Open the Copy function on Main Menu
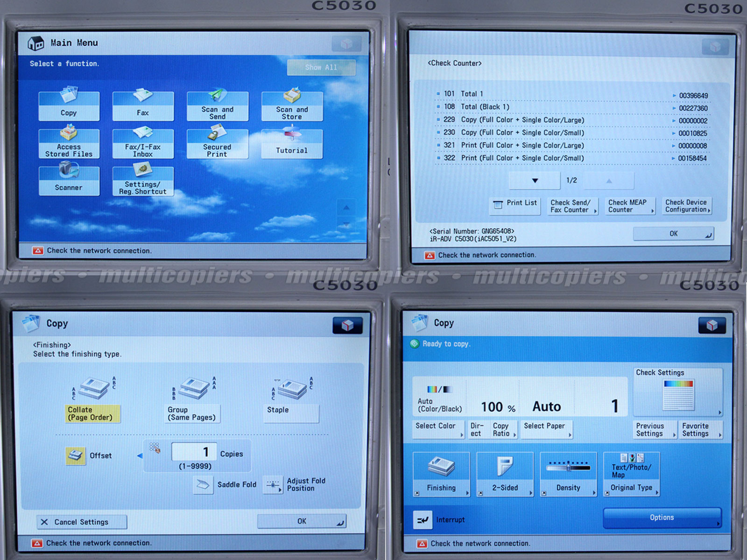Image resolution: width=747 pixels, height=560 pixels. coord(69,106)
